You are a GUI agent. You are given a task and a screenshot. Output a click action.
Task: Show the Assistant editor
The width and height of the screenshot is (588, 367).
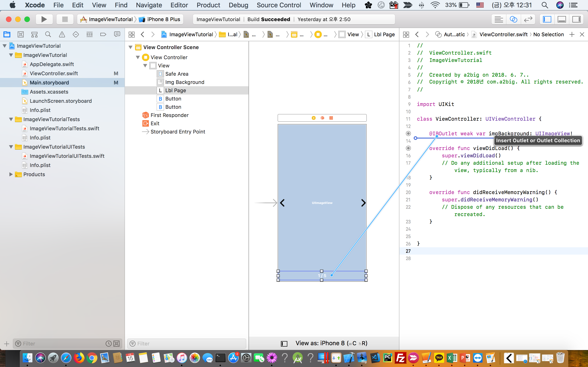point(513,19)
